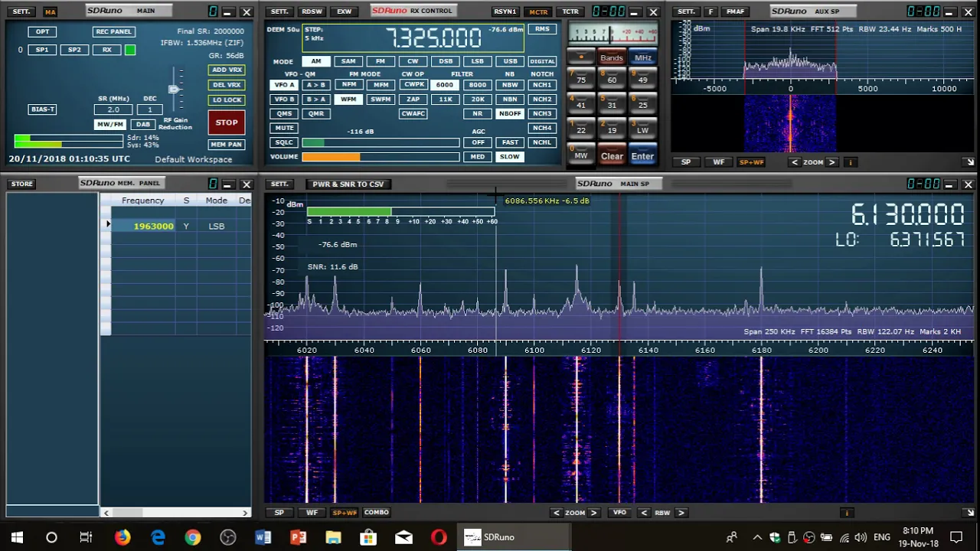Open the notification center icon
This screenshot has height=551, width=980.
[956, 537]
